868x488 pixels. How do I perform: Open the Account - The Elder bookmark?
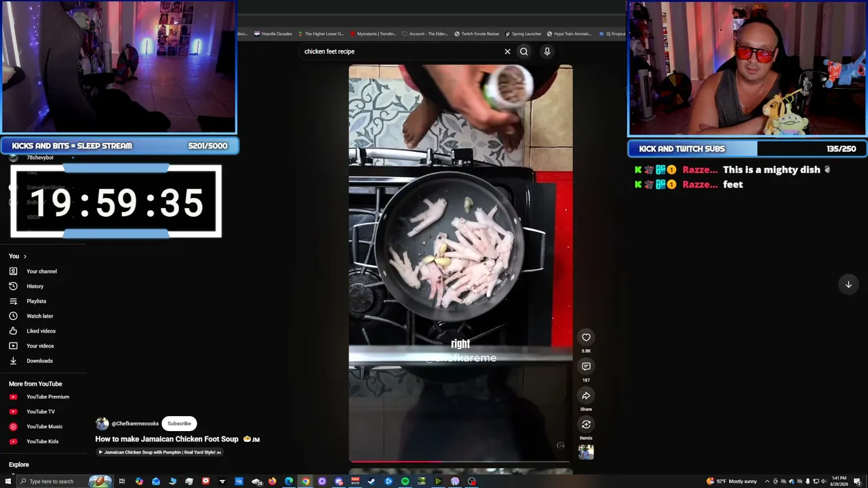pyautogui.click(x=425, y=34)
